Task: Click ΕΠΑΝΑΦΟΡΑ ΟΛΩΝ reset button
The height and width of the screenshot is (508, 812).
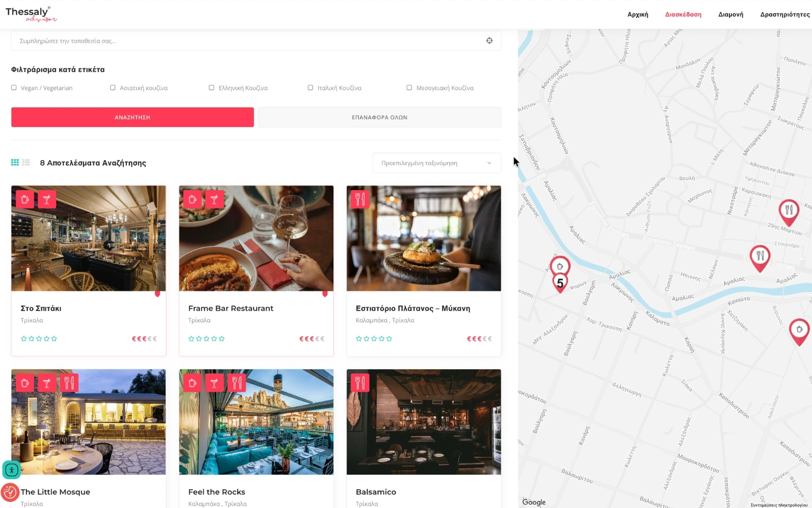Action: [380, 117]
